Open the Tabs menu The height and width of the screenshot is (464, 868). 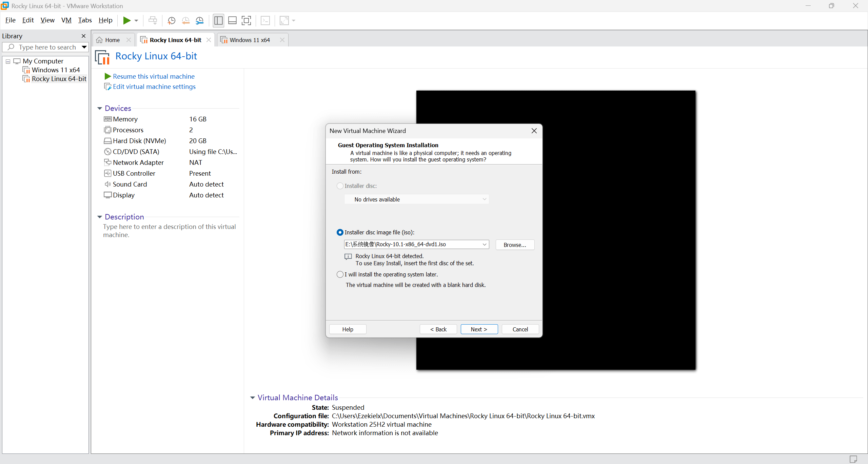85,20
